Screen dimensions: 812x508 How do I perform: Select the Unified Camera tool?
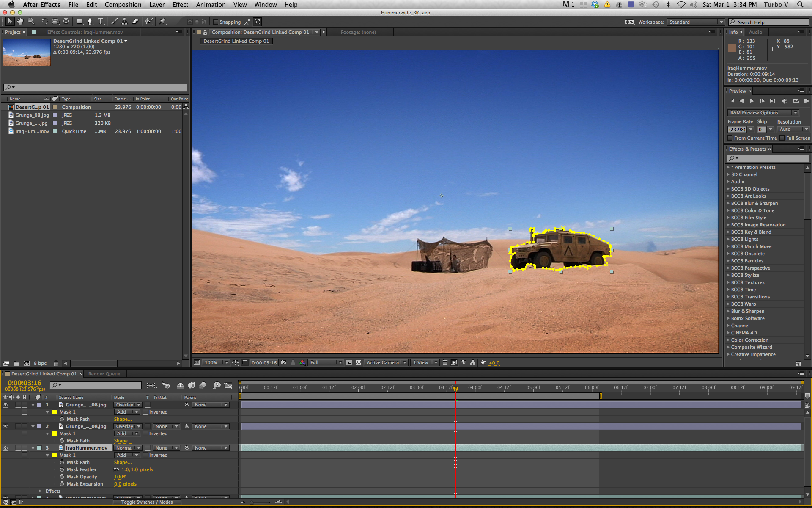tap(55, 22)
